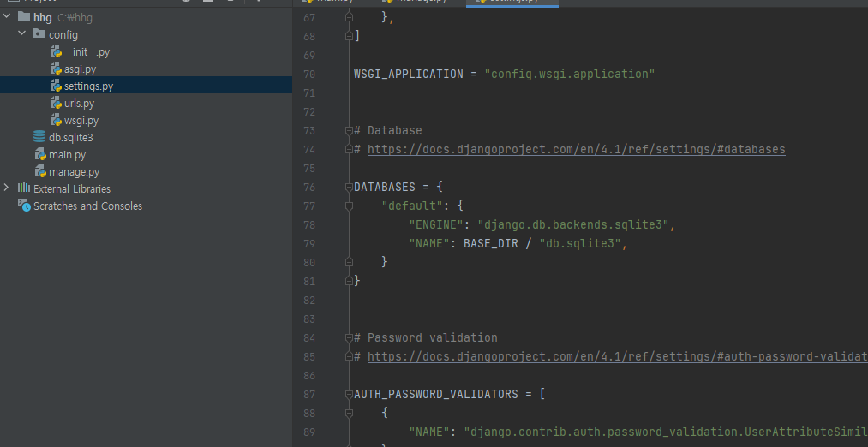Select the config folder label

pos(63,35)
